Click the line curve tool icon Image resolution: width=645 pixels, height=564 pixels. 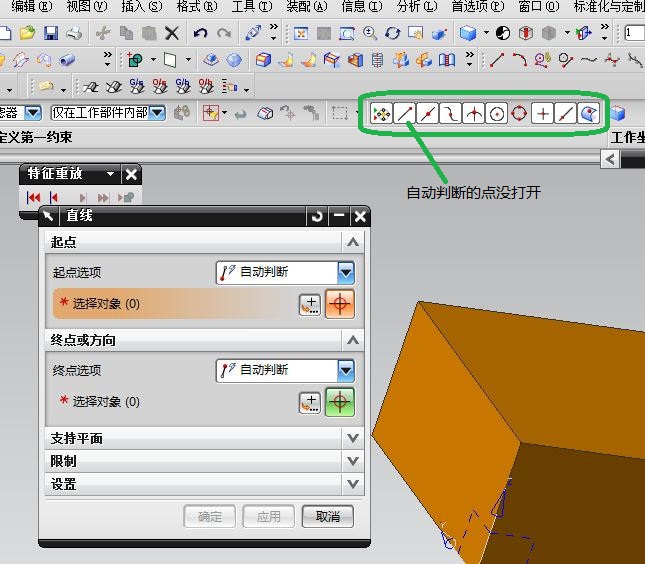tap(497, 60)
